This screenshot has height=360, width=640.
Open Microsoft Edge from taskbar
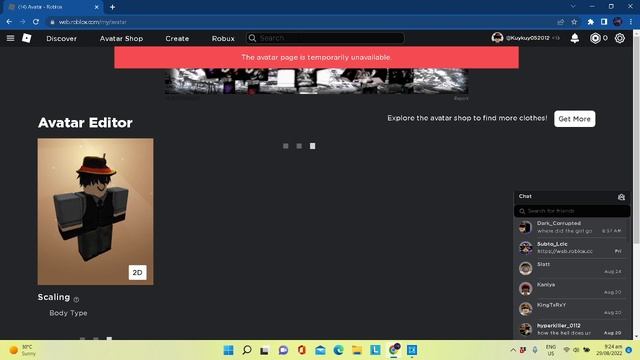pos(338,350)
